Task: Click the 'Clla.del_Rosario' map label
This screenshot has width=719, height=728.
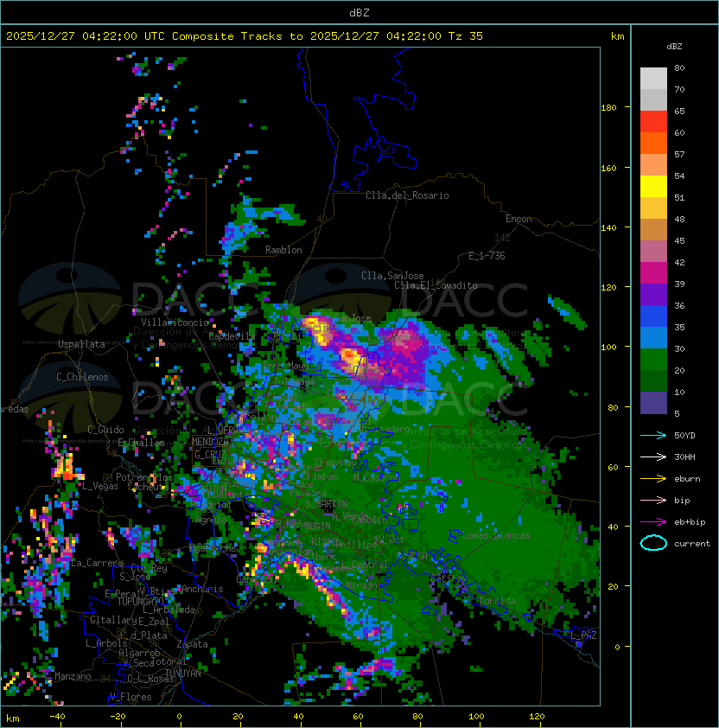Action: click(x=407, y=195)
